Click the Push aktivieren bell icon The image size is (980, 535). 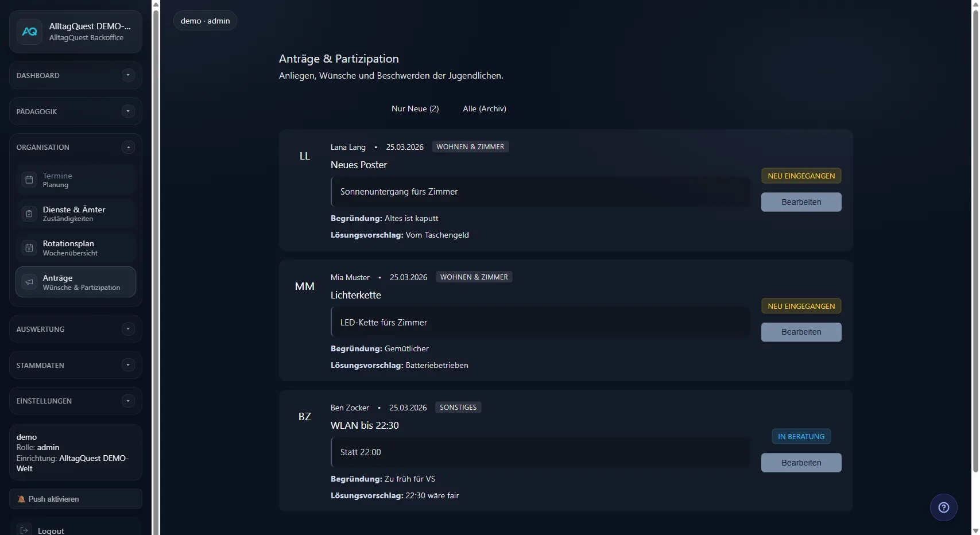21,499
